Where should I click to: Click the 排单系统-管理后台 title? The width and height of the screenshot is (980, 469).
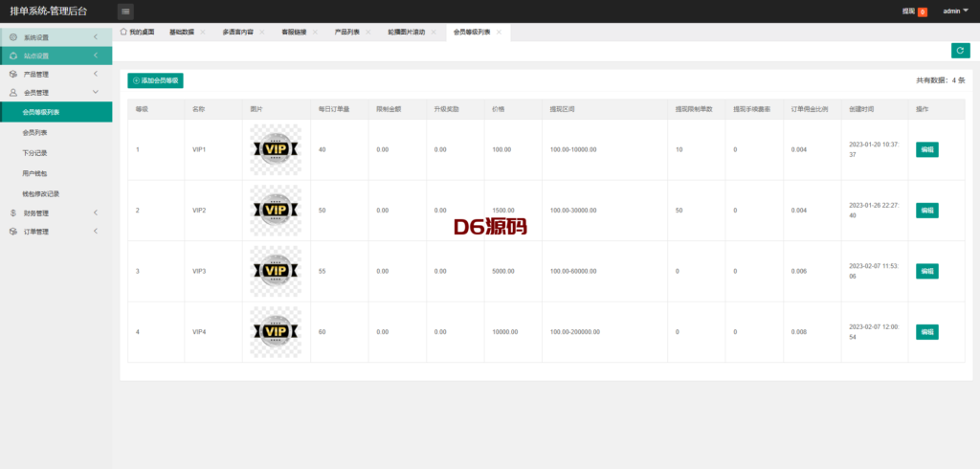point(49,11)
